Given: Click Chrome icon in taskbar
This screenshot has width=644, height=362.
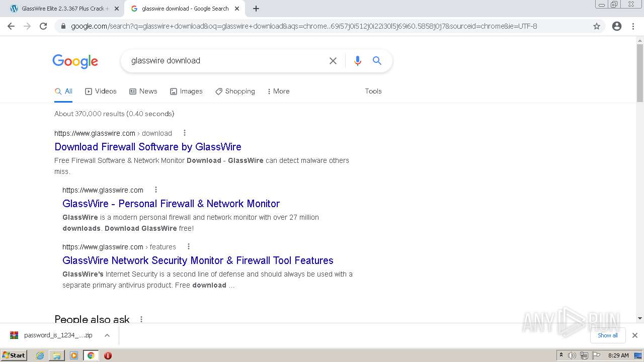Looking at the screenshot, I should pyautogui.click(x=91, y=355).
